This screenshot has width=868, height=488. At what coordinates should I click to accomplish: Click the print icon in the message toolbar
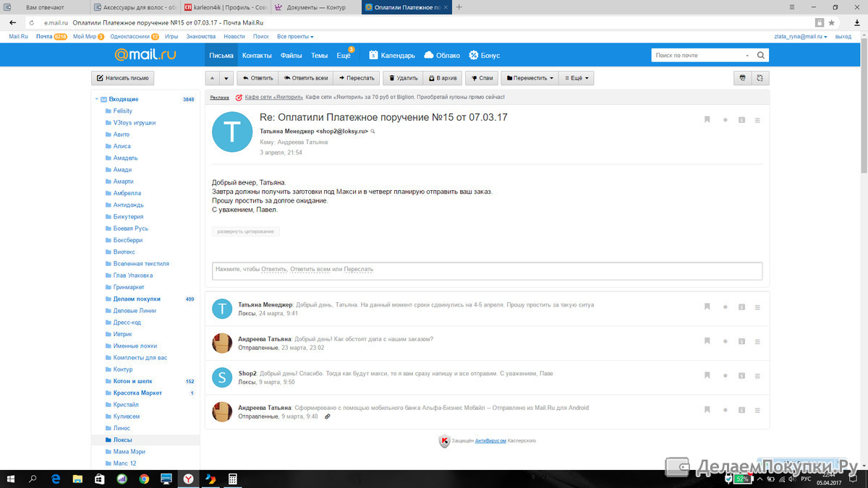(x=742, y=78)
